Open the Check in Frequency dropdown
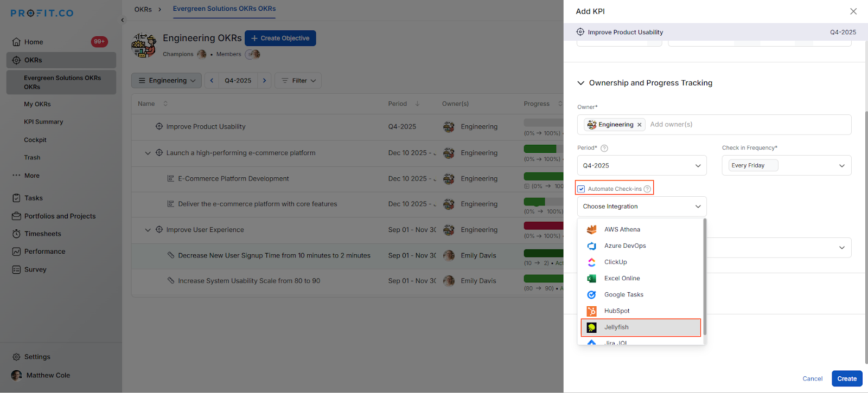The width and height of the screenshot is (868, 393). (786, 165)
